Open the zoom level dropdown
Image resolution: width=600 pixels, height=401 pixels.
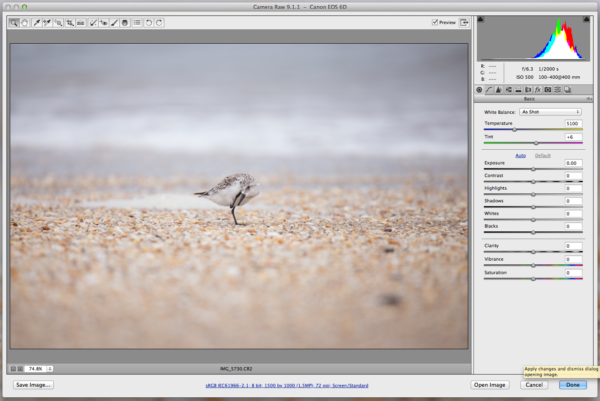coord(50,368)
